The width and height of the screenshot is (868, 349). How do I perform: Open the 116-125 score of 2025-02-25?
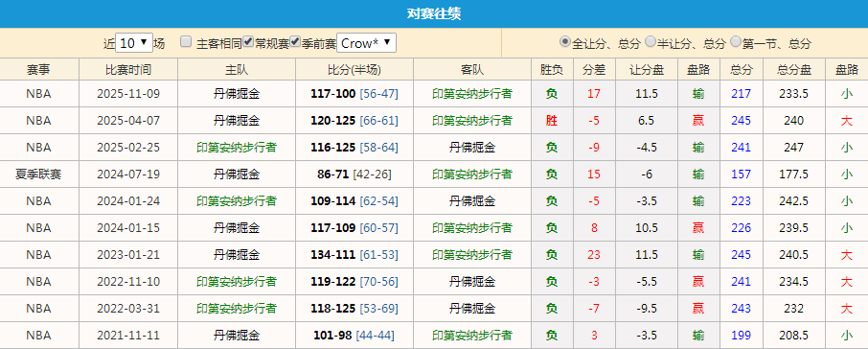tap(333, 148)
